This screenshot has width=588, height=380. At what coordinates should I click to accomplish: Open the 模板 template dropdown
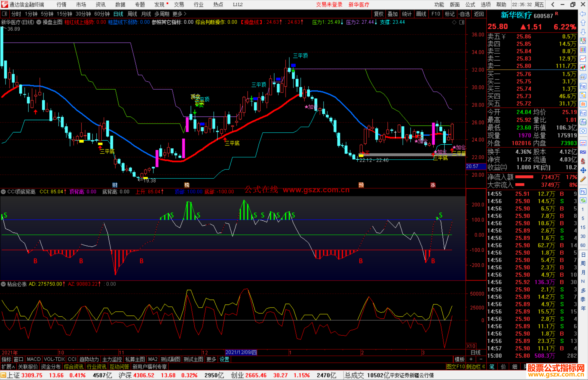[x=460, y=359]
